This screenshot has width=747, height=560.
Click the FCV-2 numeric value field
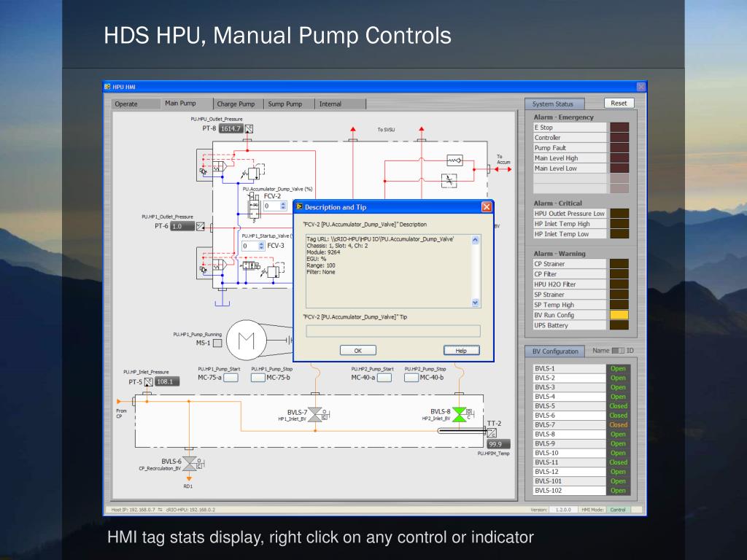click(x=271, y=206)
